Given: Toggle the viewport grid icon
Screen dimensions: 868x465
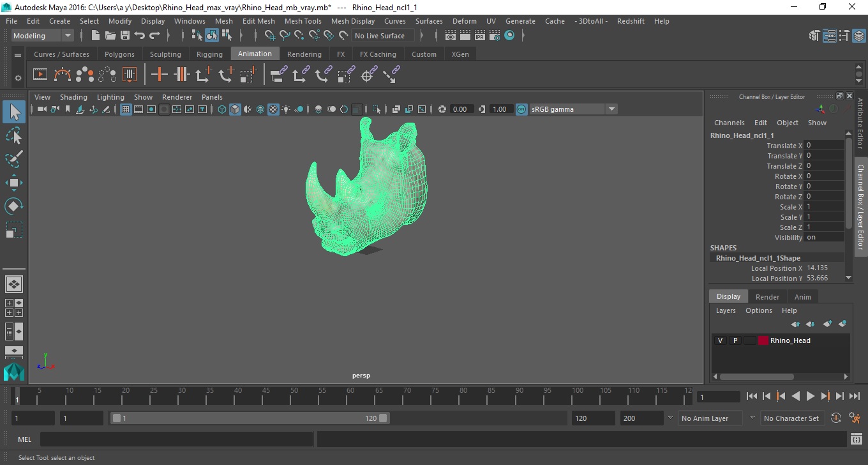Looking at the screenshot, I should click(x=126, y=109).
